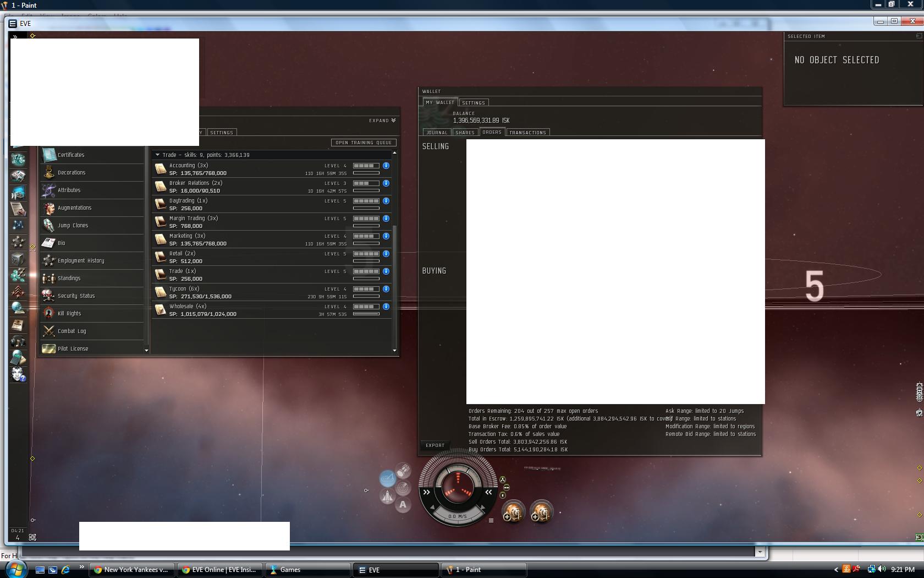Open the Pilot License section
The height and width of the screenshot is (578, 924).
(92, 349)
